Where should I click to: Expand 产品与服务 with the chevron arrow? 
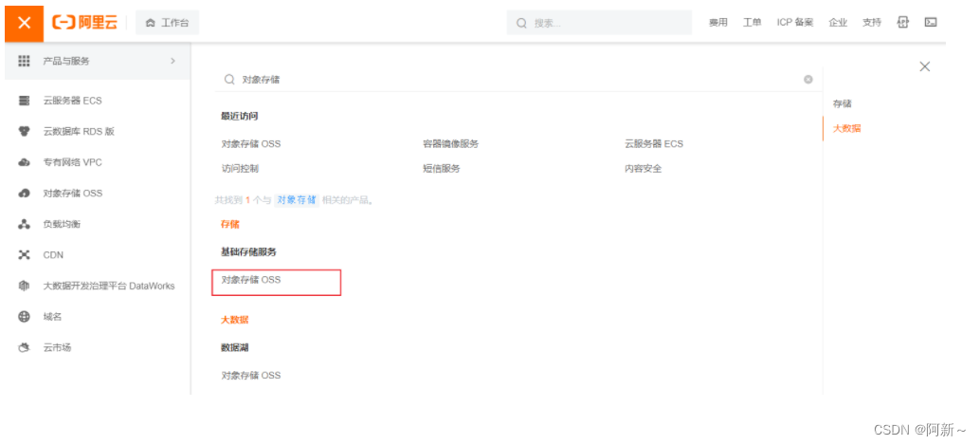pyautogui.click(x=173, y=61)
